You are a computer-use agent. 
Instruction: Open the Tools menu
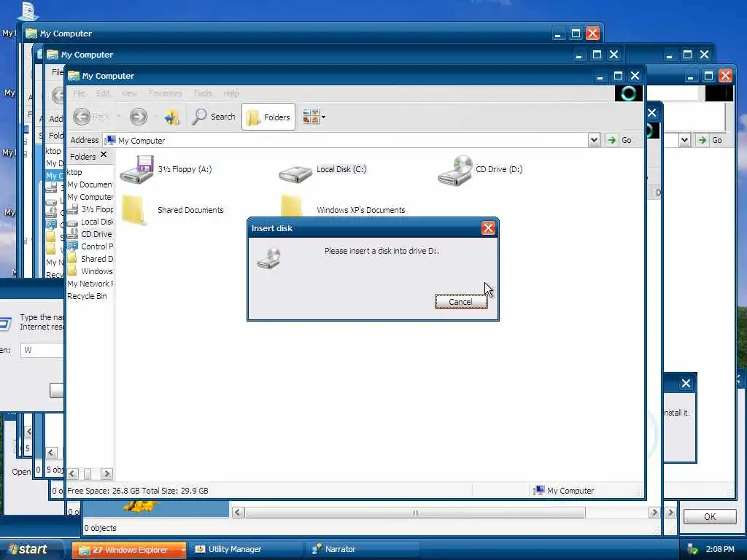tap(203, 93)
